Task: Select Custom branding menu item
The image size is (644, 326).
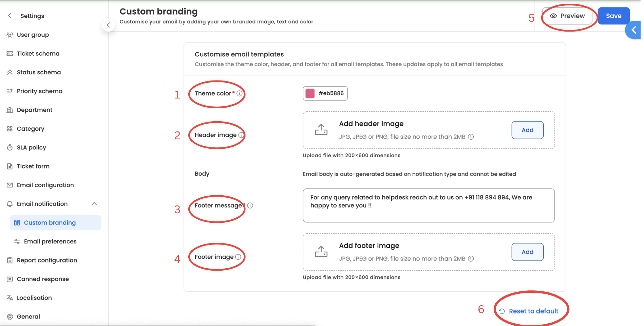Action: coord(55,223)
